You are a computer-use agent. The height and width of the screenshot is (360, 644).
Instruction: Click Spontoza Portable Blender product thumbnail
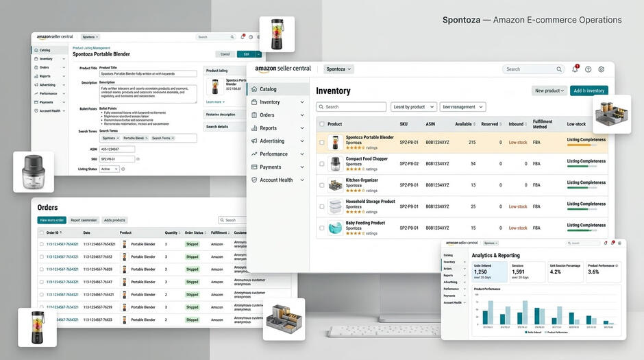[x=336, y=143]
